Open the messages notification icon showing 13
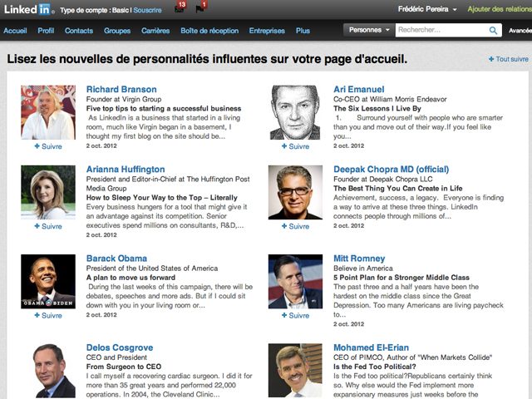This screenshot has height=399, width=532. (180, 7)
